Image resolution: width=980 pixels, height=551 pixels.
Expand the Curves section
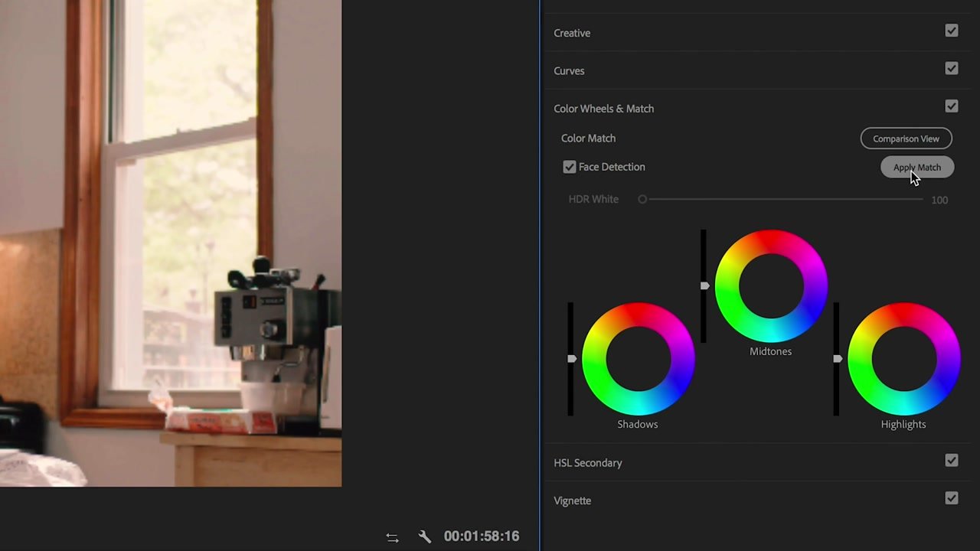point(569,70)
